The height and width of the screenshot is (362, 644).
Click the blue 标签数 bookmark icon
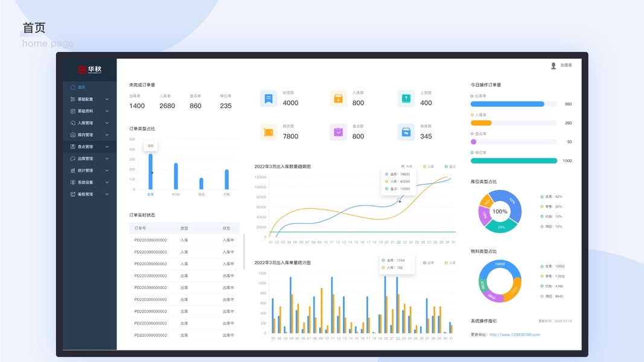pyautogui.click(x=269, y=98)
